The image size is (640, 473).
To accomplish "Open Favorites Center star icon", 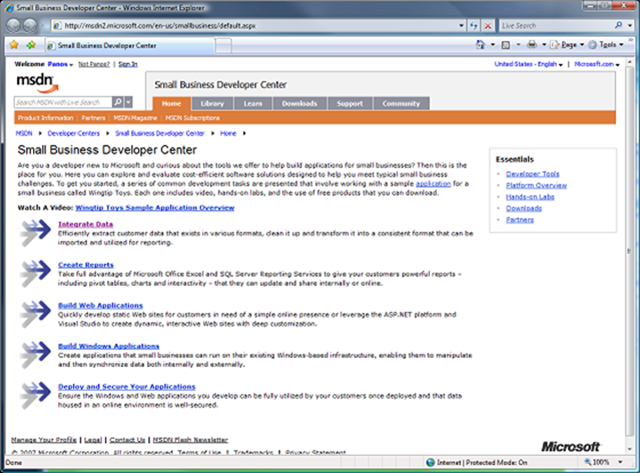I will click(x=14, y=45).
